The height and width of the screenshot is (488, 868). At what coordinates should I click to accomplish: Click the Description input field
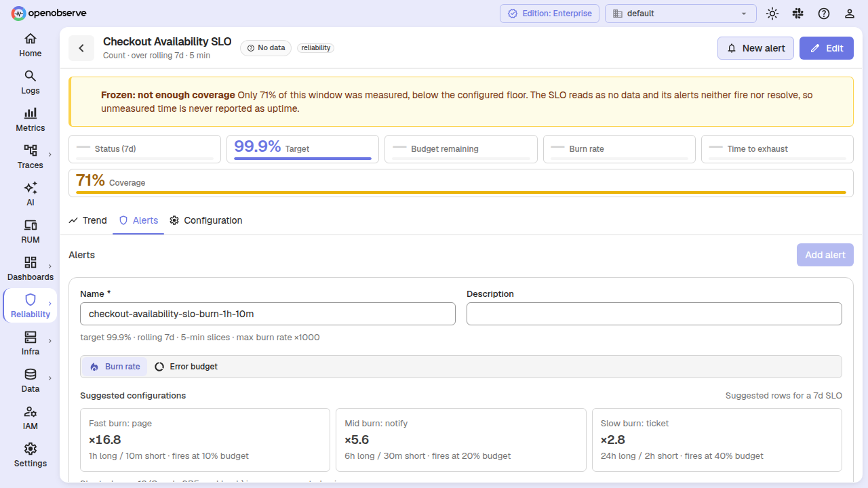pos(654,314)
